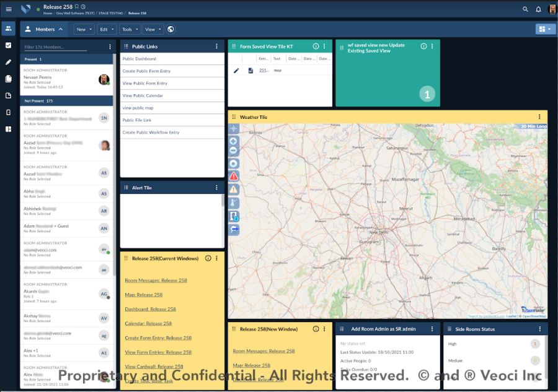Open the Public Links tile options menu
This screenshot has height=392, width=558.
coord(216,46)
